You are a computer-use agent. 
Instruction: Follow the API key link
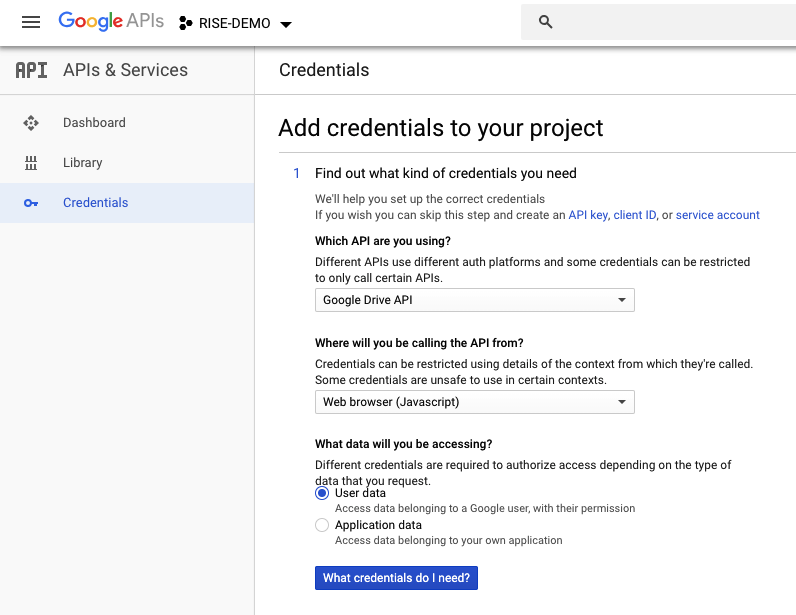click(x=588, y=215)
